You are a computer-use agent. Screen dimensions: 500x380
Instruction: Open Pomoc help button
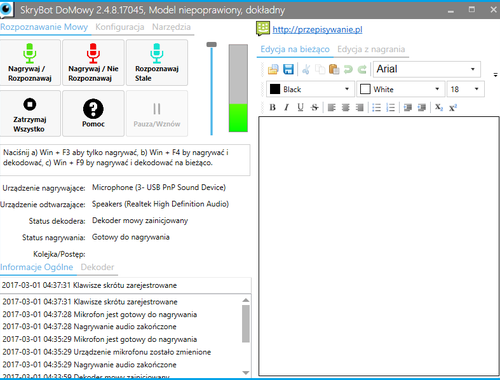click(93, 114)
